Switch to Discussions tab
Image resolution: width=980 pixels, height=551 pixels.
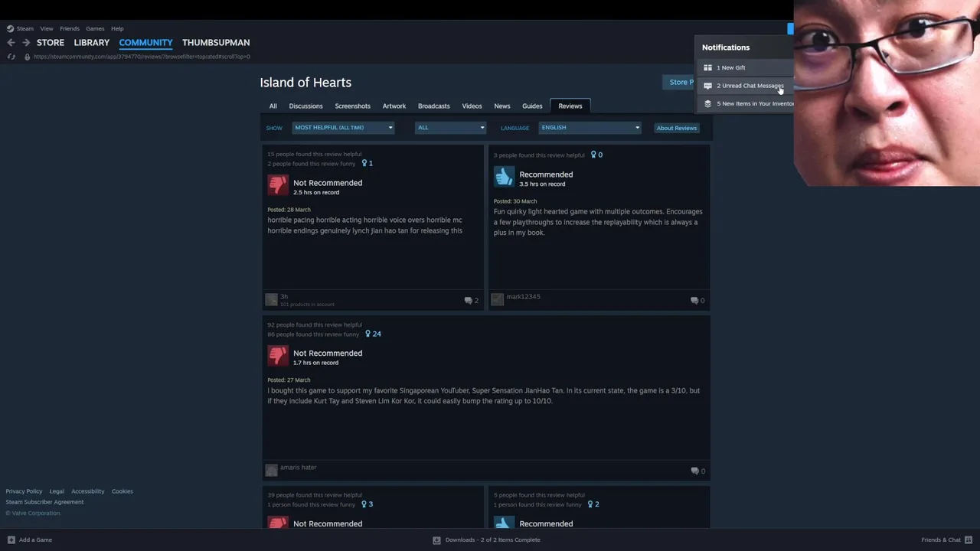[x=305, y=106]
